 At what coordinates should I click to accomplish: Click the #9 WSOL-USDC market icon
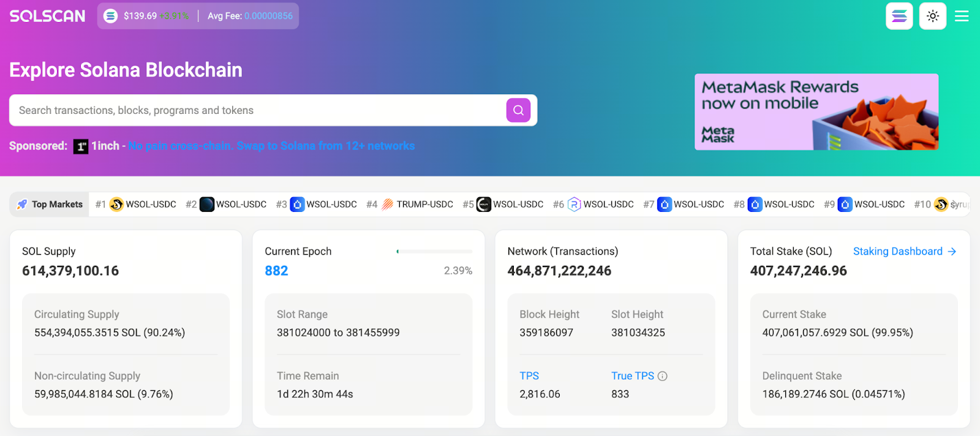pyautogui.click(x=845, y=205)
